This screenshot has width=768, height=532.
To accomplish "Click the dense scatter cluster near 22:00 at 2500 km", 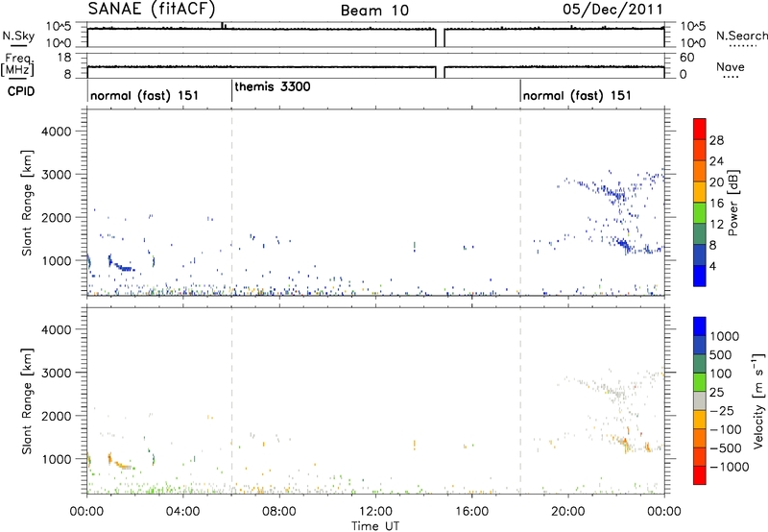I will (616, 195).
